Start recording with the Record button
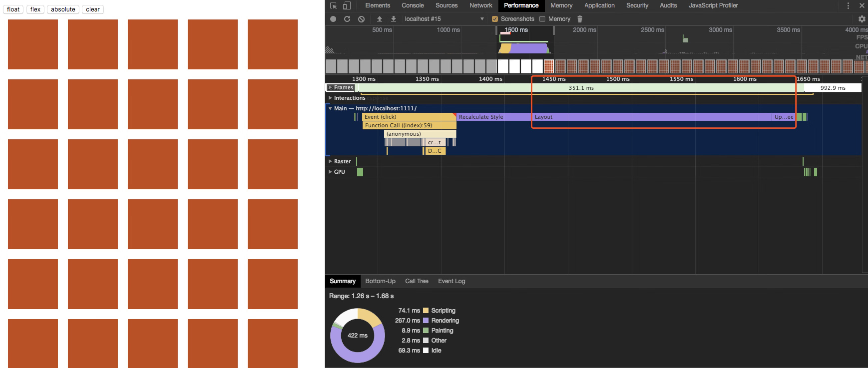The image size is (868, 368). tap(333, 19)
